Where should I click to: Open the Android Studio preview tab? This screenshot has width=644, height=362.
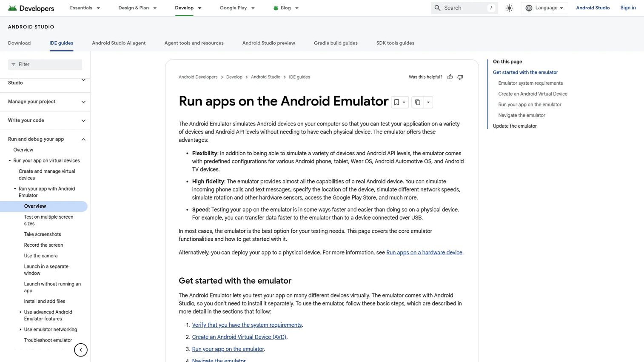[268, 43]
